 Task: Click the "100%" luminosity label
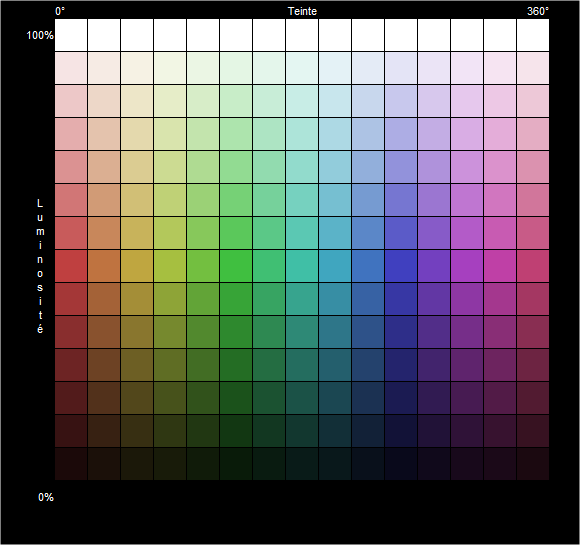point(40,36)
